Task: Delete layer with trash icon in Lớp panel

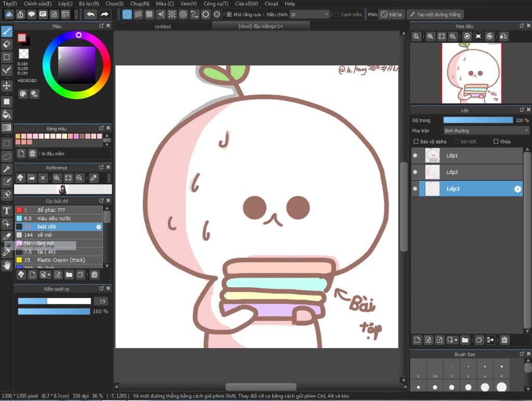Action: pos(504,340)
